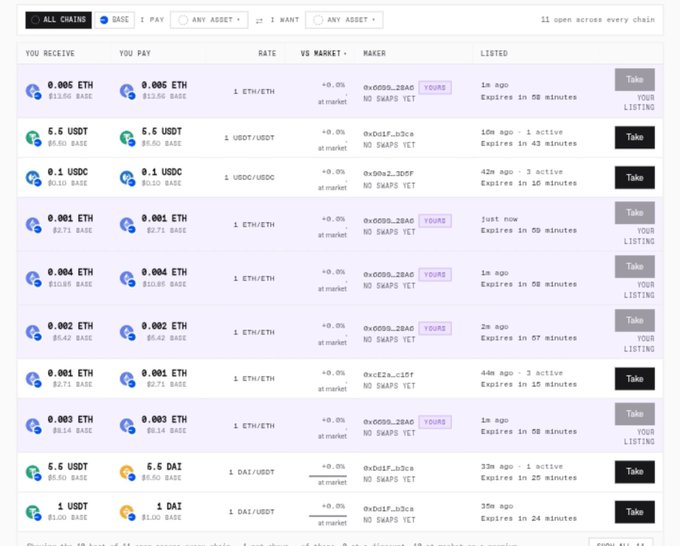
Task: Click the ETH icon beside pay 0.002 ETH
Action: [x=127, y=332]
